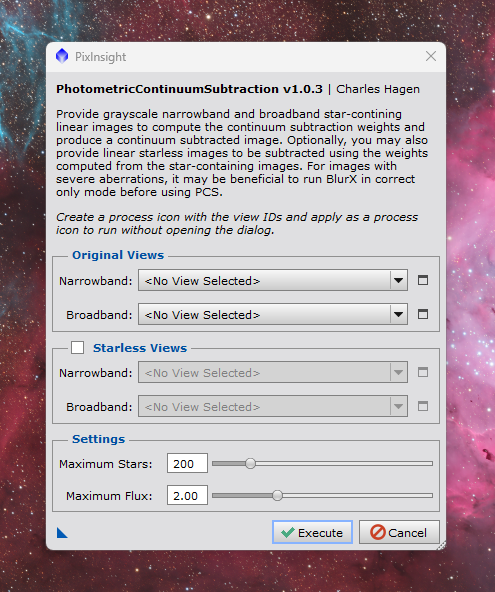Click the blue new instance triangle icon

(62, 533)
